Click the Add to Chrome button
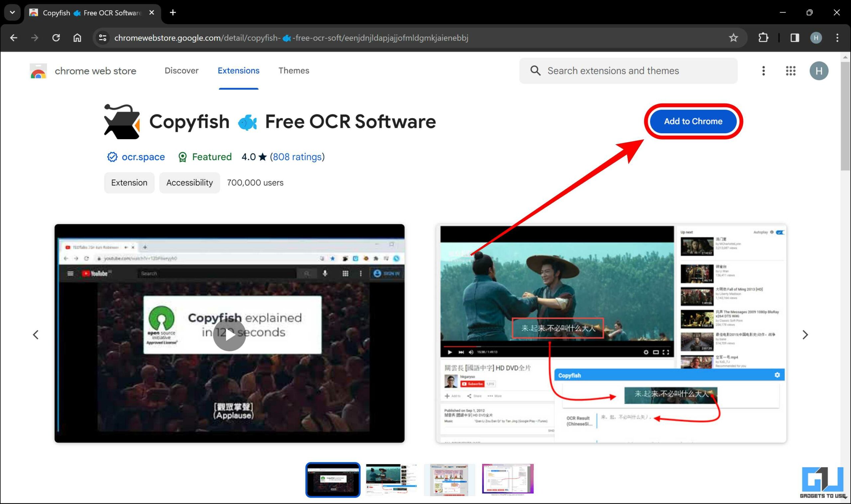Viewport: 851px width, 504px height. pos(693,121)
